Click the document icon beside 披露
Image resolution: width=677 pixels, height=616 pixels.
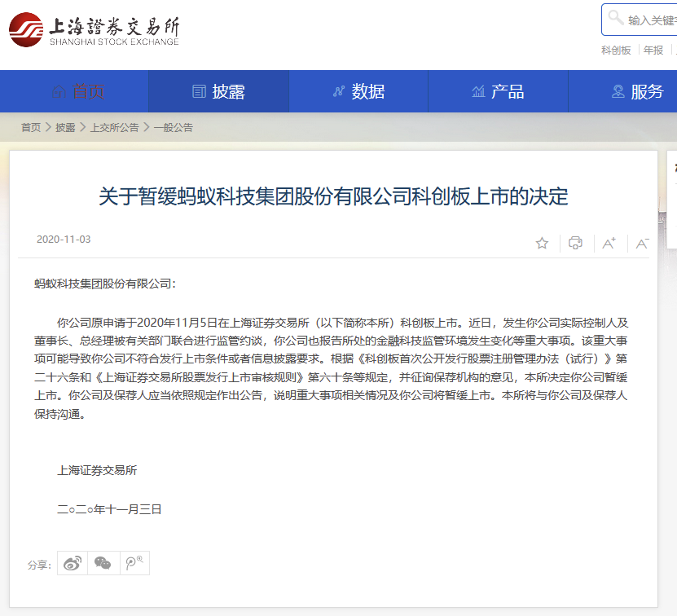[x=199, y=91]
